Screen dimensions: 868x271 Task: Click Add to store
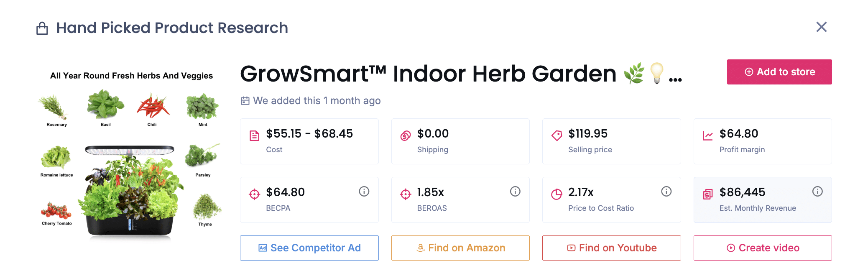779,72
